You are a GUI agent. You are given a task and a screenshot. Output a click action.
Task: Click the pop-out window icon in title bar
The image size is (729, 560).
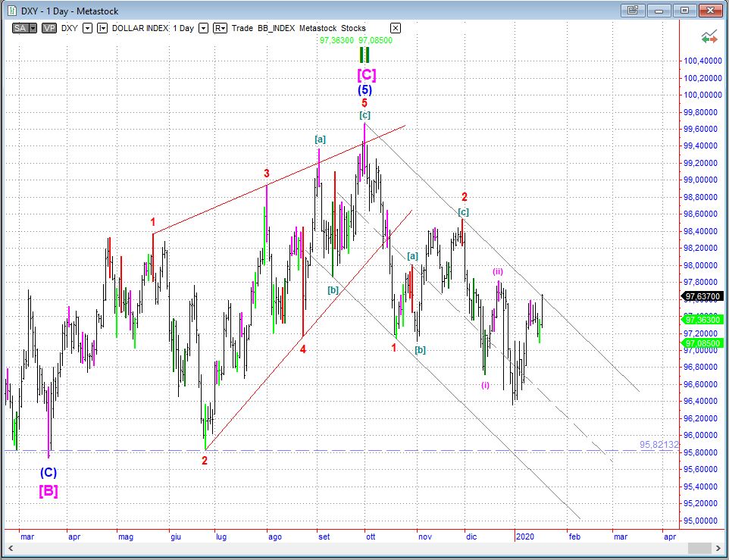click(x=632, y=11)
